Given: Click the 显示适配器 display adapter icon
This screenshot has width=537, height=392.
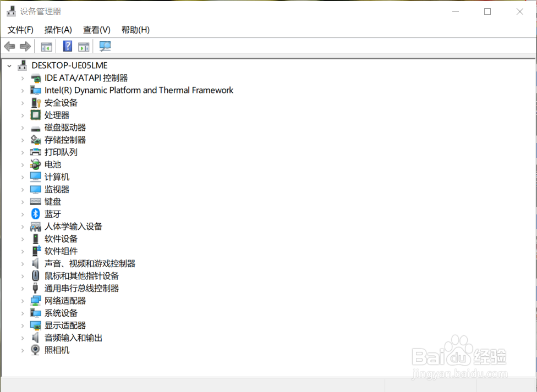Looking at the screenshot, I should (x=36, y=325).
